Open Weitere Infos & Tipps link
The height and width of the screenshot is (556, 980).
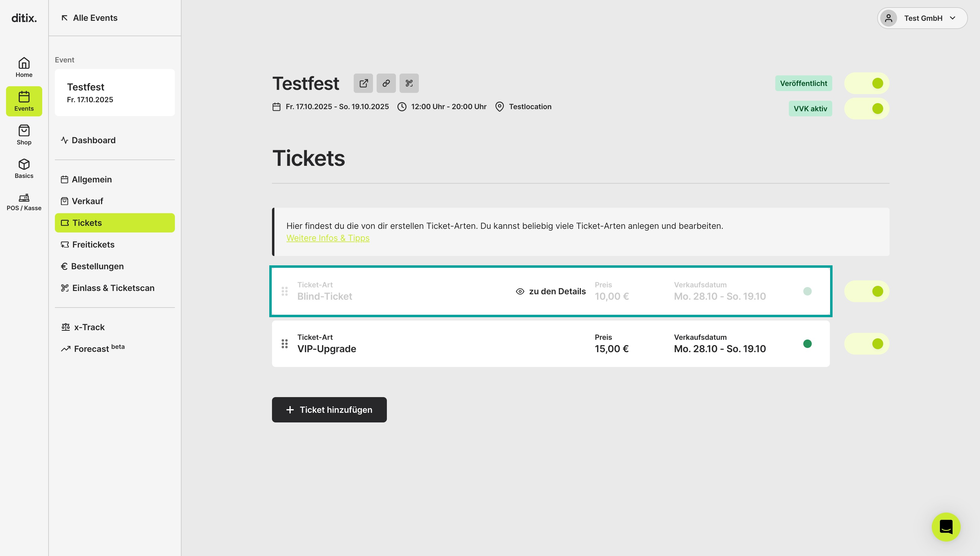pyautogui.click(x=328, y=238)
